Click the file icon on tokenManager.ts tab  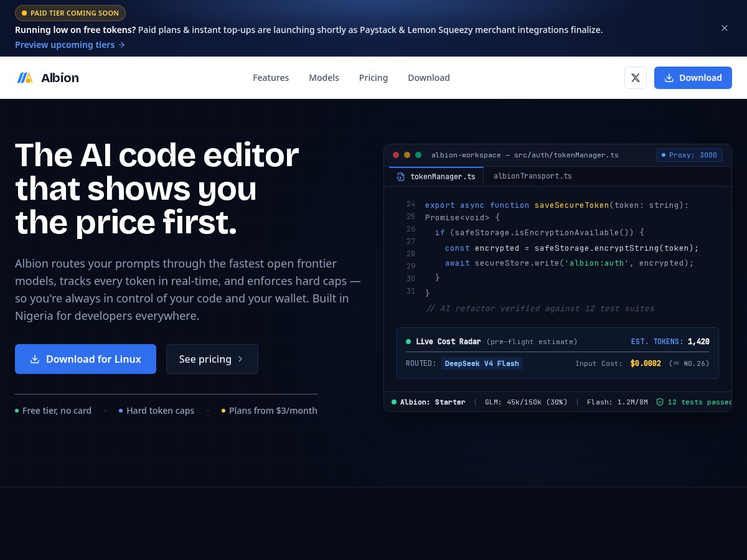400,177
